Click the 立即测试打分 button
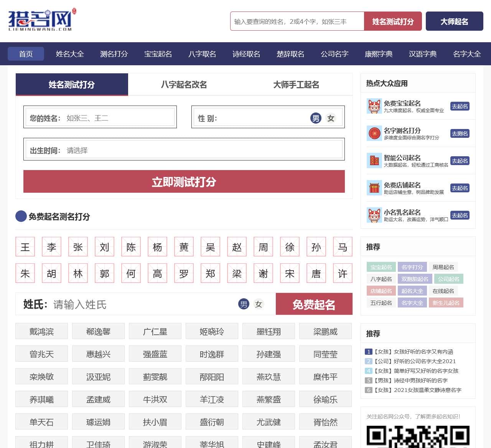 (x=184, y=182)
